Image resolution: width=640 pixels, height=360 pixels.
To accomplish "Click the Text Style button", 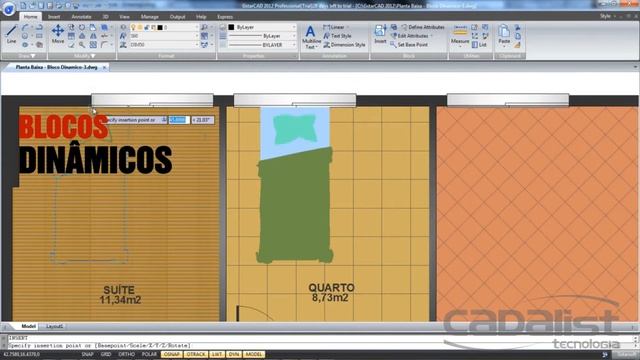I will (x=338, y=36).
